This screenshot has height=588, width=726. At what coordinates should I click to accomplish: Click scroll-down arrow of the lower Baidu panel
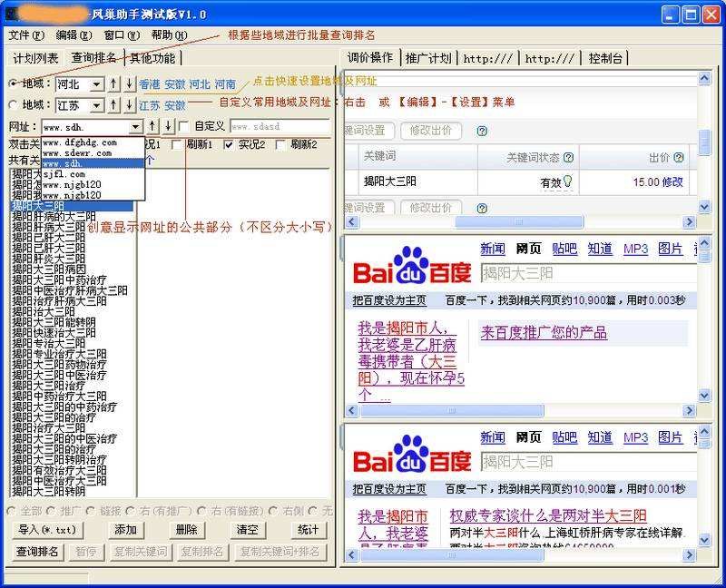pos(704,540)
